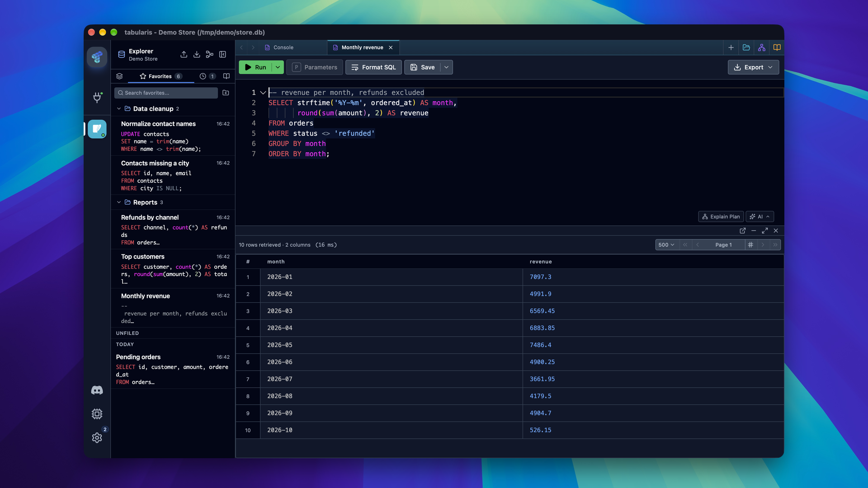The width and height of the screenshot is (868, 488).
Task: Select the Refunds by channel favorite
Action: coord(173,230)
